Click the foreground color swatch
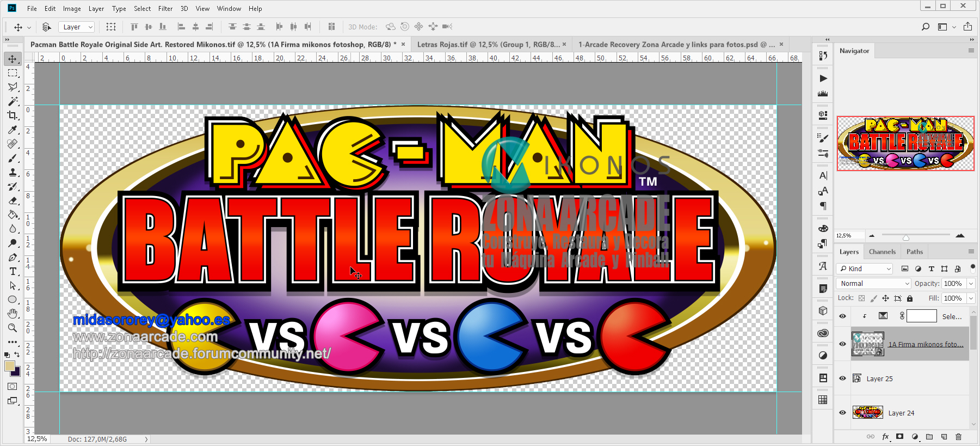 pyautogui.click(x=10, y=366)
